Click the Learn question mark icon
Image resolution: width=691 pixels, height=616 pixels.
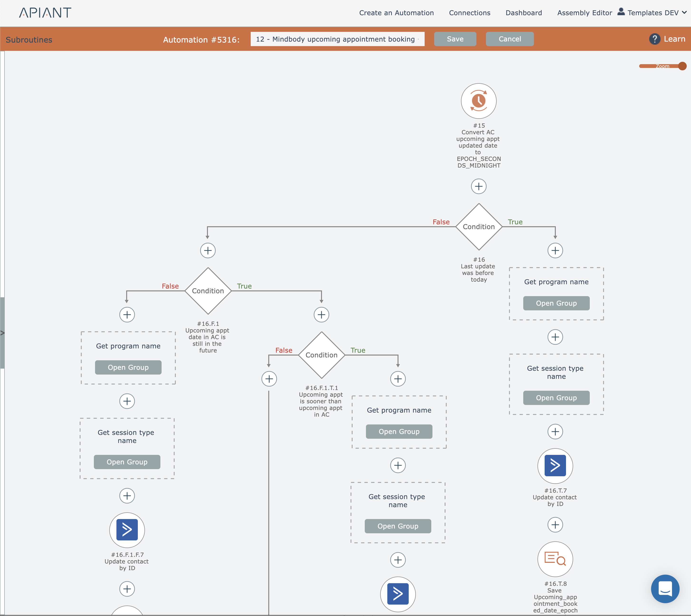654,39
